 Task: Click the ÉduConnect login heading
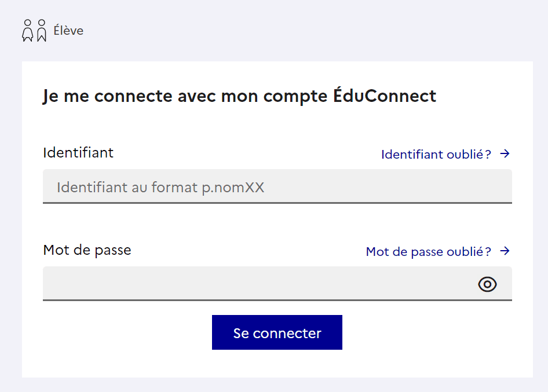(x=240, y=96)
